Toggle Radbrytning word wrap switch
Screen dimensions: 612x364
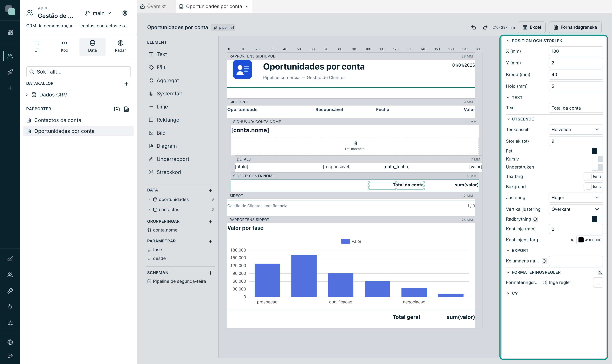pos(597,219)
